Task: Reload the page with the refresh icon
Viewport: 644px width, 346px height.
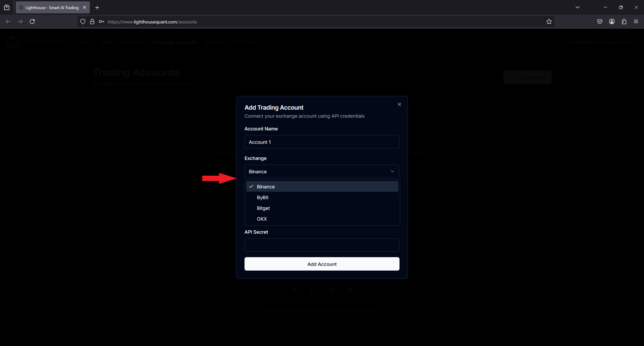Action: pyautogui.click(x=32, y=21)
